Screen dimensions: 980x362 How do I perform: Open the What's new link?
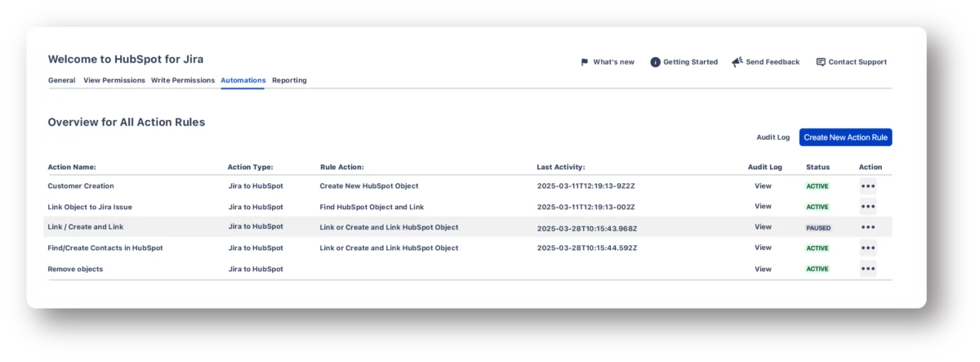tap(613, 62)
